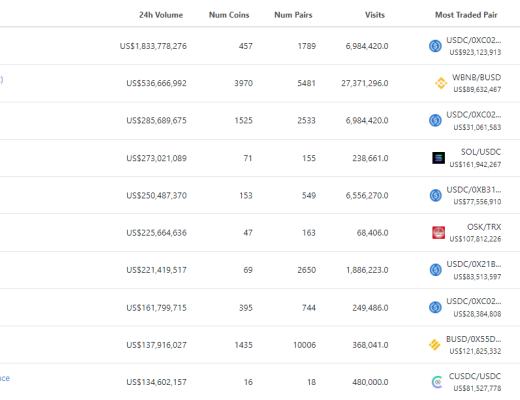Click red OSK icon beside OSK/TRX

pyautogui.click(x=438, y=233)
